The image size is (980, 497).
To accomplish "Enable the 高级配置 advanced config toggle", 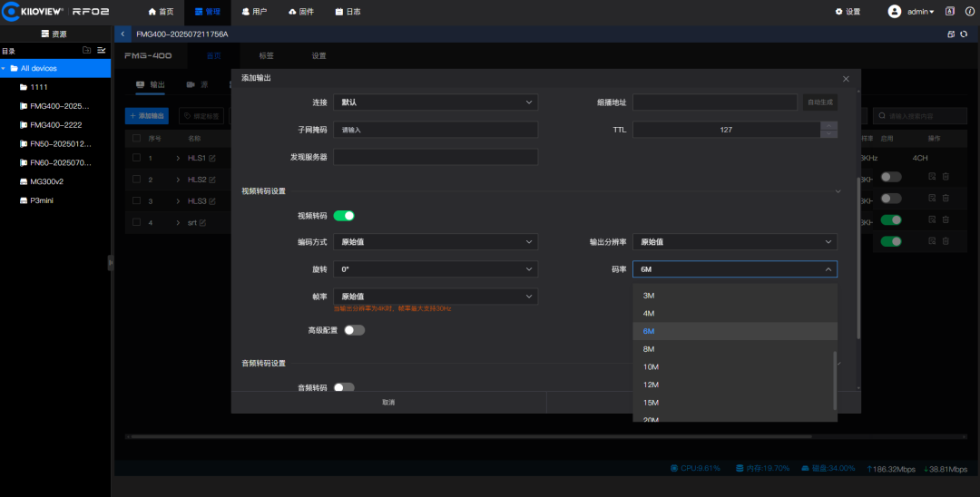I will click(x=354, y=330).
